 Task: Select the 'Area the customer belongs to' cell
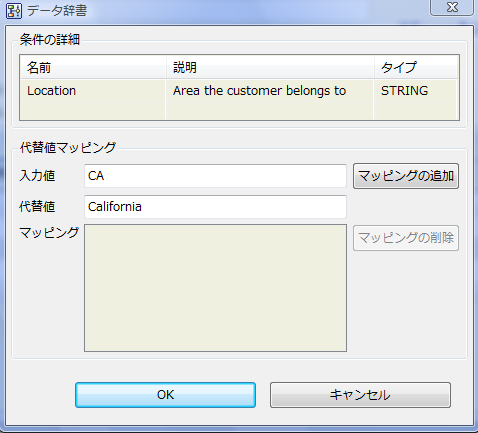coord(270,91)
